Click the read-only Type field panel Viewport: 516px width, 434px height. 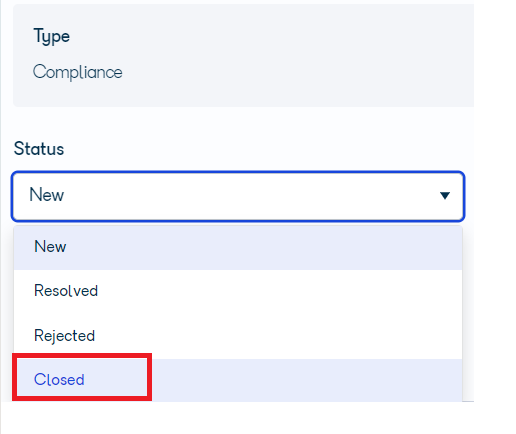pos(243,55)
